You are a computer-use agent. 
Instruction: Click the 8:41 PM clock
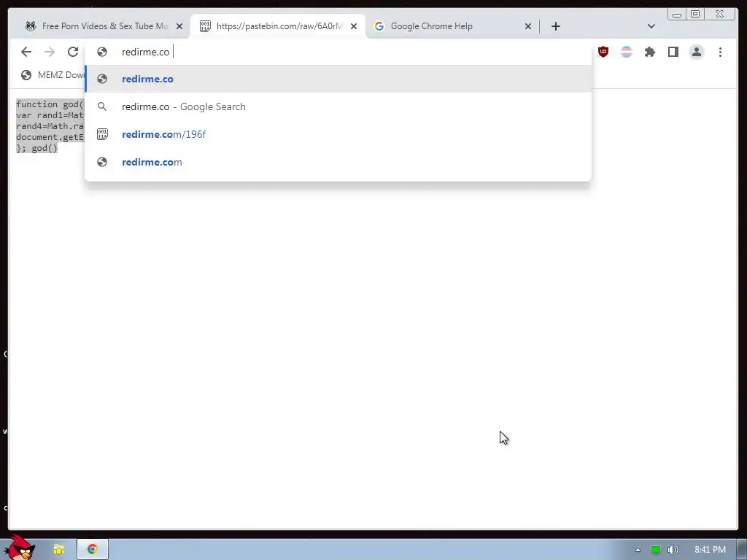tap(710, 550)
